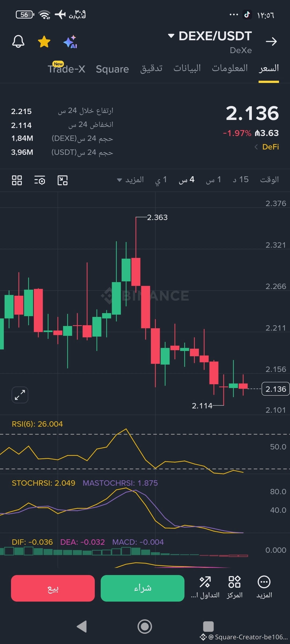290x644 pixels.
Task: Select the الوقت time chart option
Action: 269,180
